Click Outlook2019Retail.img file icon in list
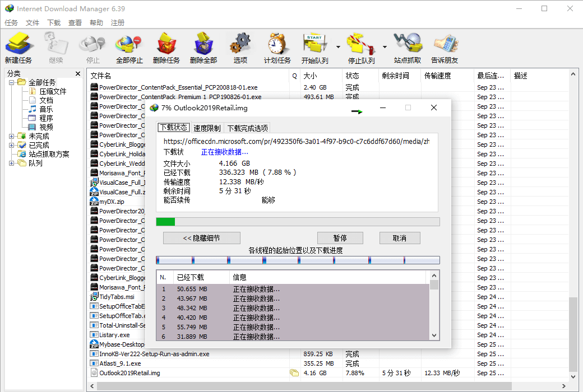This screenshot has height=392, width=583. pos(94,372)
